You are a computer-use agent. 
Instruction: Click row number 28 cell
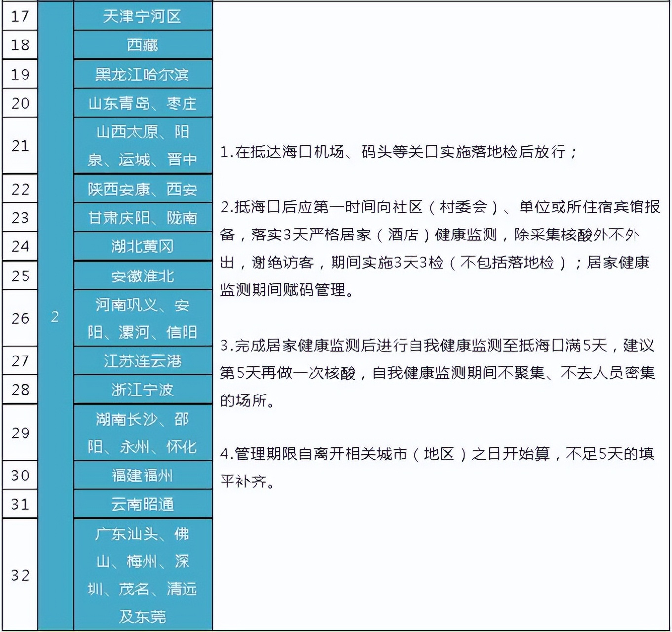20,390
